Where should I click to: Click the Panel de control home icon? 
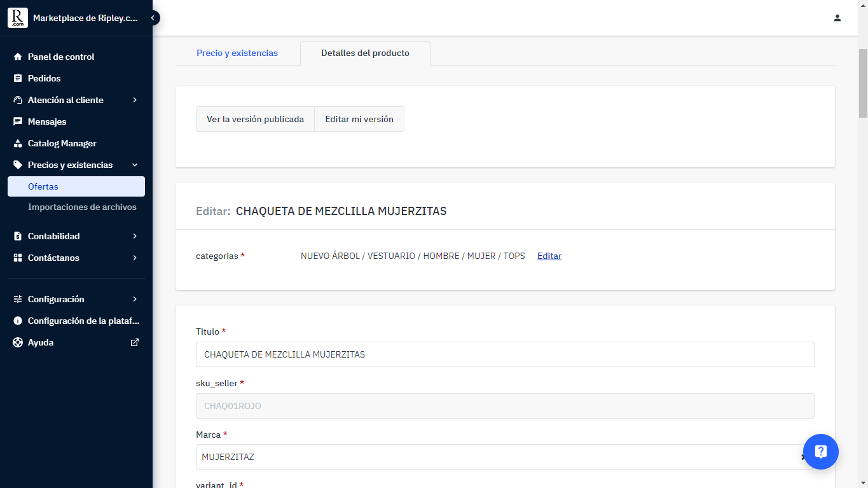click(x=18, y=57)
